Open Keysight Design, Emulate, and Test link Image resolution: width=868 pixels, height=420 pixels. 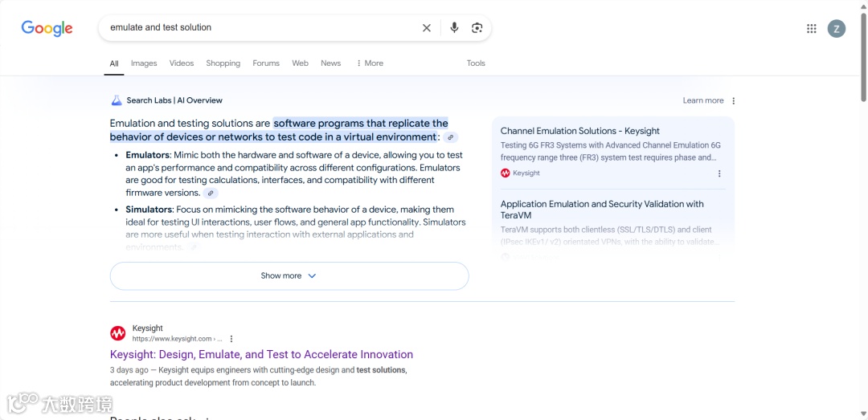click(261, 354)
